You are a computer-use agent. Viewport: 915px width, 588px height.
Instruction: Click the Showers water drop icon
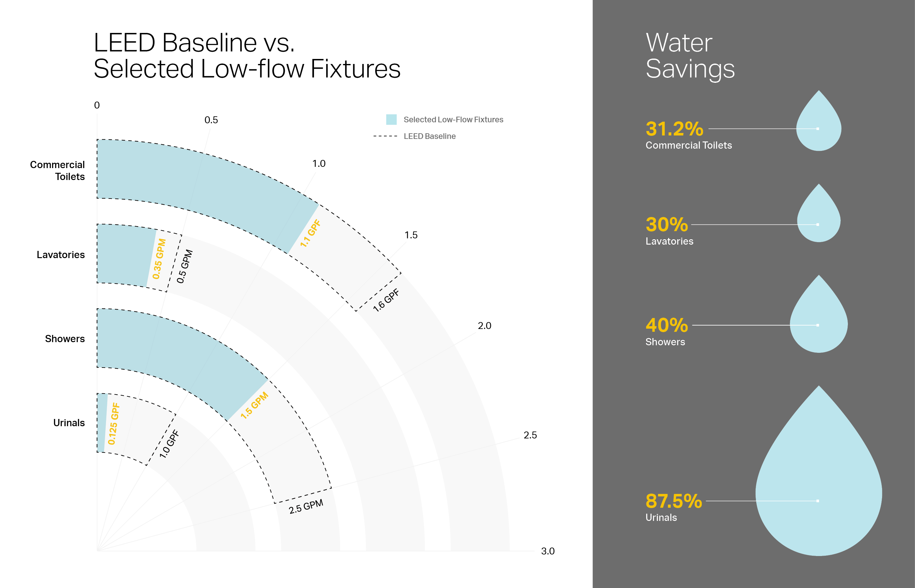coord(818,319)
